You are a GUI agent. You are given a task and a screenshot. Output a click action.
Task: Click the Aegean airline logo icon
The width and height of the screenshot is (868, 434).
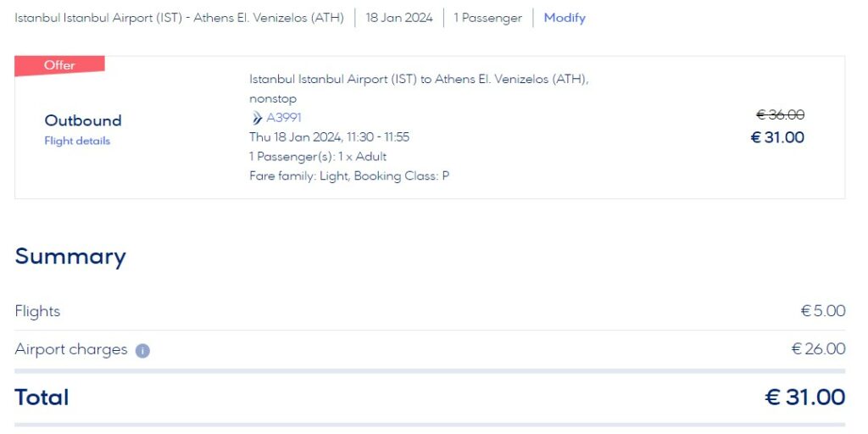[257, 118]
